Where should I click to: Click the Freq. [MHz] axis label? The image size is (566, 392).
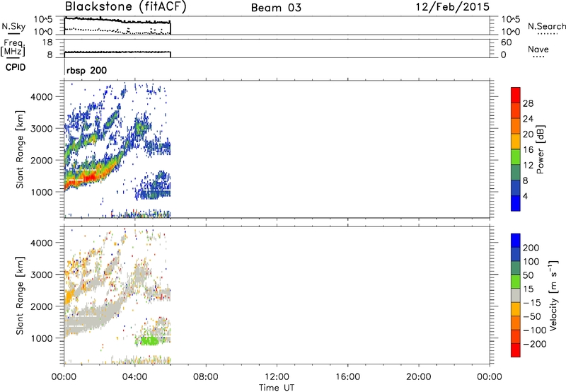tap(13, 47)
